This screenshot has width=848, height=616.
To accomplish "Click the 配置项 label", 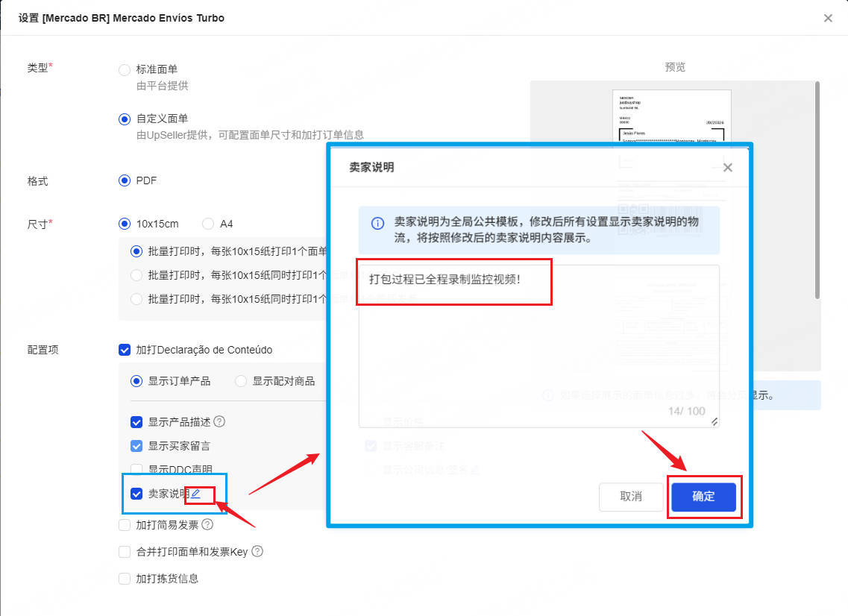I will pyautogui.click(x=43, y=350).
